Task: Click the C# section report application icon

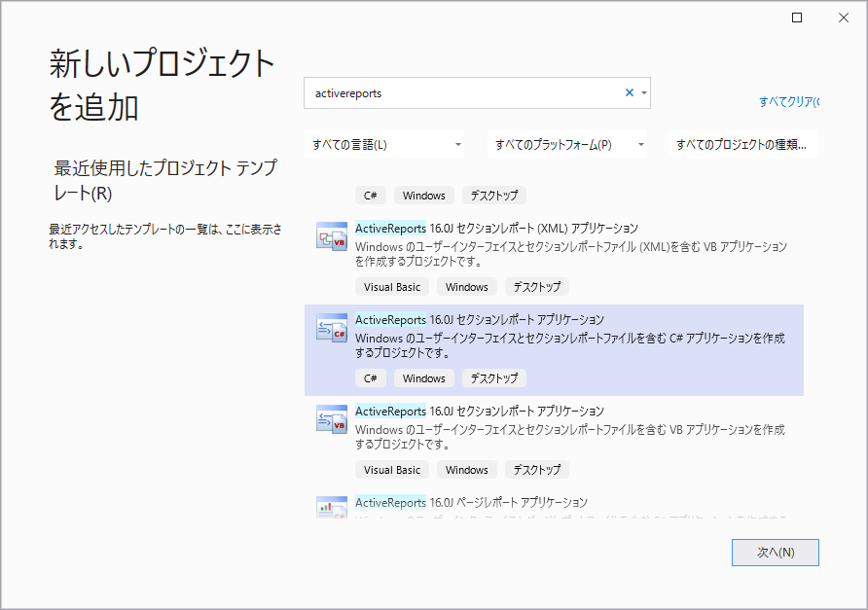Action: pyautogui.click(x=332, y=329)
